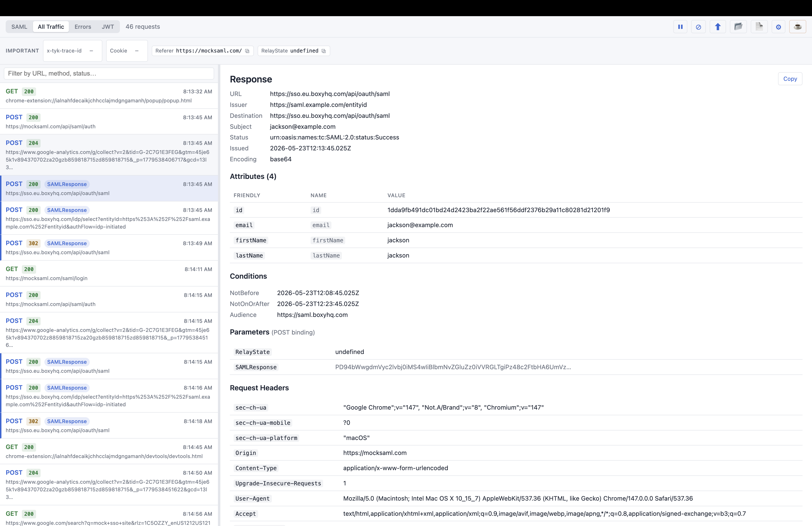Click the sec-ch-ua header value
The image size is (812, 526).
tap(443, 407)
